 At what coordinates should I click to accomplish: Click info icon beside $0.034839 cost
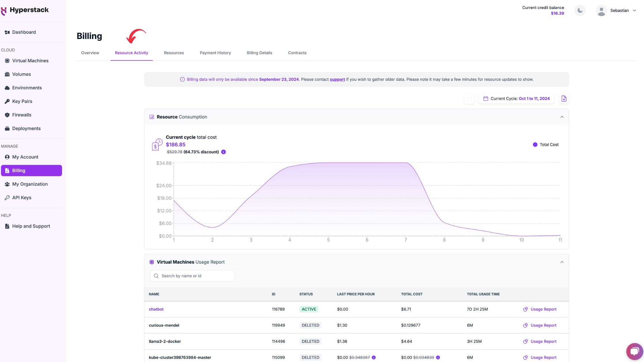pyautogui.click(x=438, y=357)
